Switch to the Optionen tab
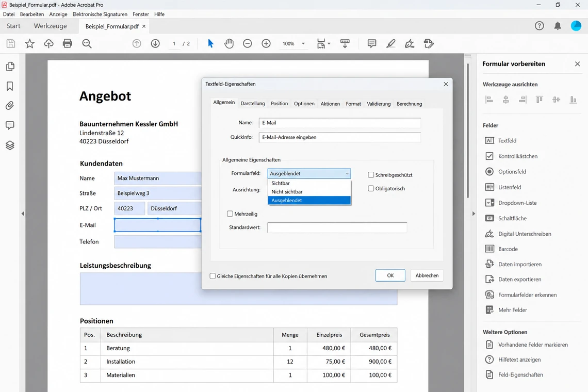 pyautogui.click(x=304, y=104)
